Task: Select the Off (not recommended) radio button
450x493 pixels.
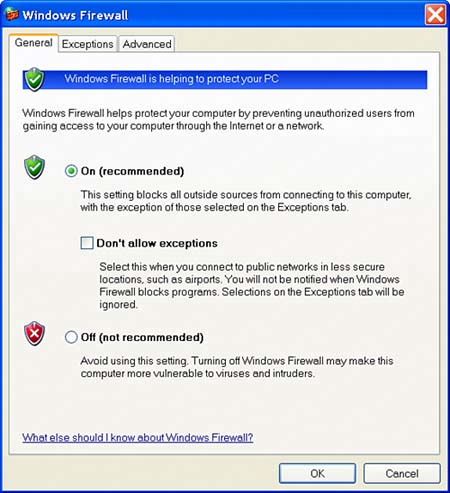Action: [71, 337]
